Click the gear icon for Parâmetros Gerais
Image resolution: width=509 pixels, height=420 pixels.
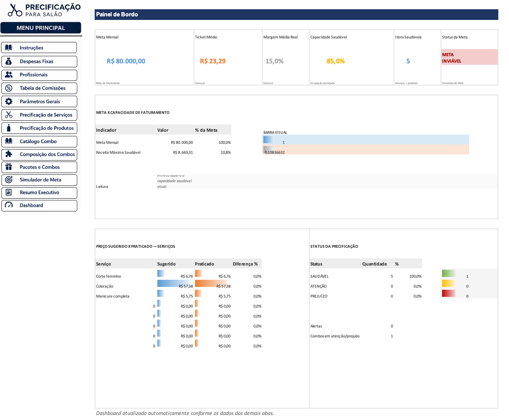tap(9, 101)
